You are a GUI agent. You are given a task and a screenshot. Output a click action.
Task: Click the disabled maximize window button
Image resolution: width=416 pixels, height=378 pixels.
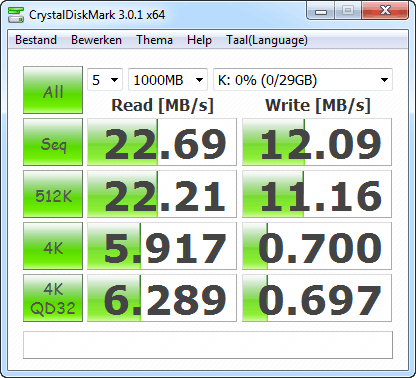click(x=348, y=11)
